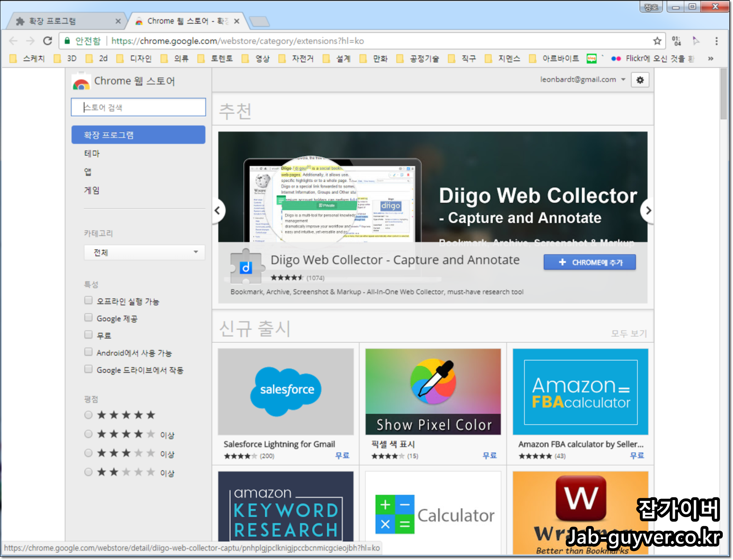
Task: Select 게임 in the sidebar
Action: click(92, 190)
